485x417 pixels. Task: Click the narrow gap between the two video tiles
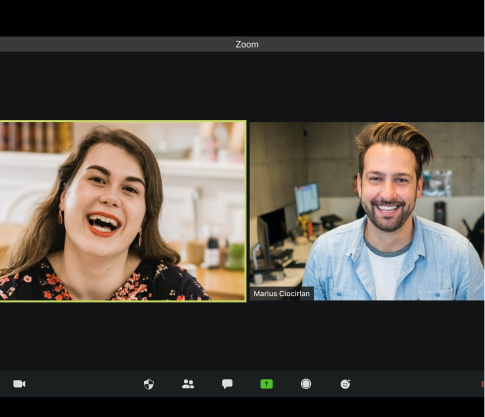(x=248, y=211)
